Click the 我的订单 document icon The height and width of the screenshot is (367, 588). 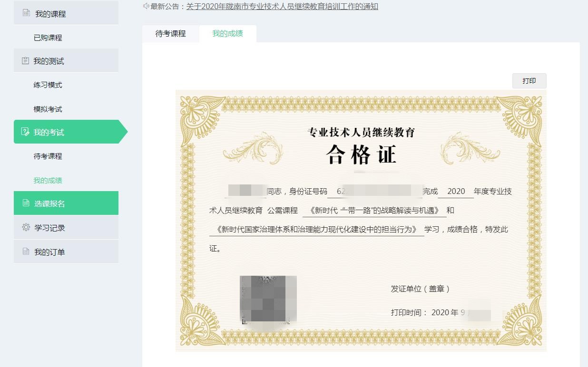point(26,251)
